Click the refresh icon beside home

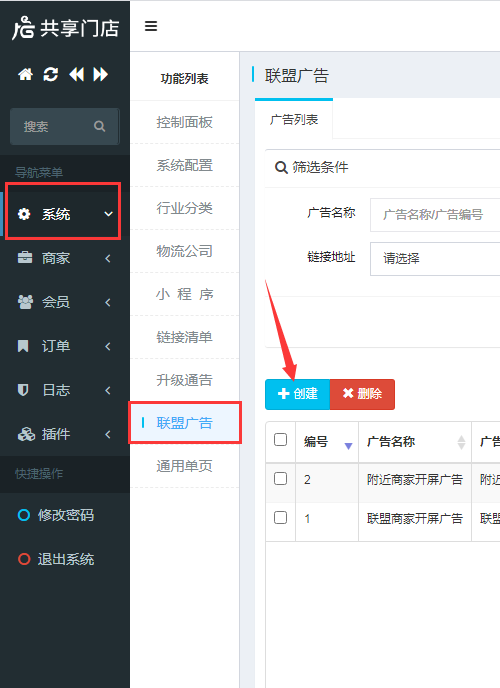coord(50,74)
